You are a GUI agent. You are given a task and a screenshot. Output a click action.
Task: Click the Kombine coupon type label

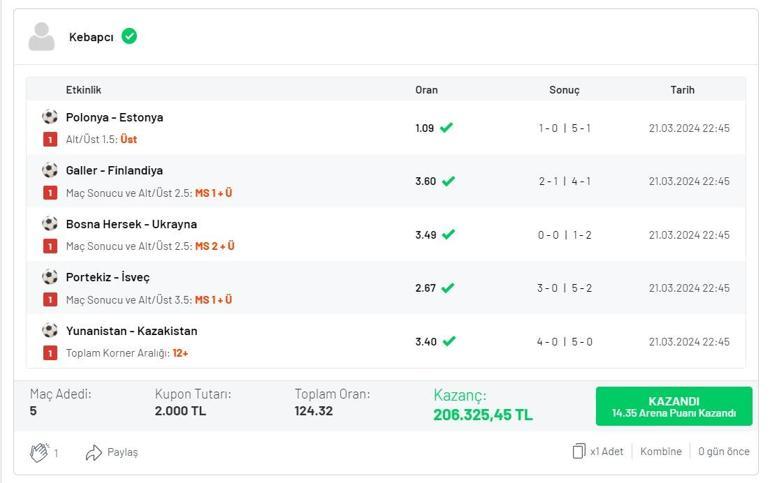point(661,451)
